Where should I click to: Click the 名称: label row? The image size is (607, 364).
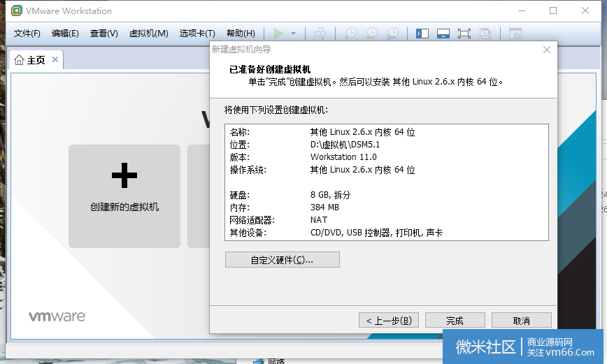coord(240,132)
